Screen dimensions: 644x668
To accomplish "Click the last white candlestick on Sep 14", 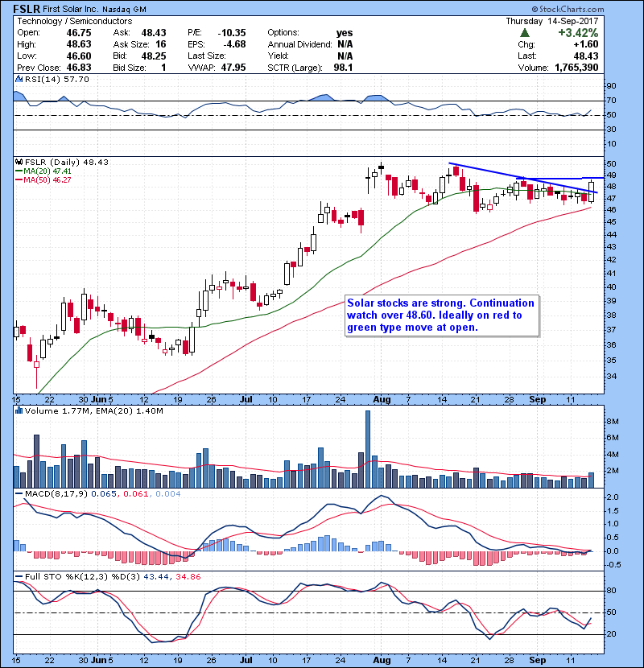I will coord(591,192).
